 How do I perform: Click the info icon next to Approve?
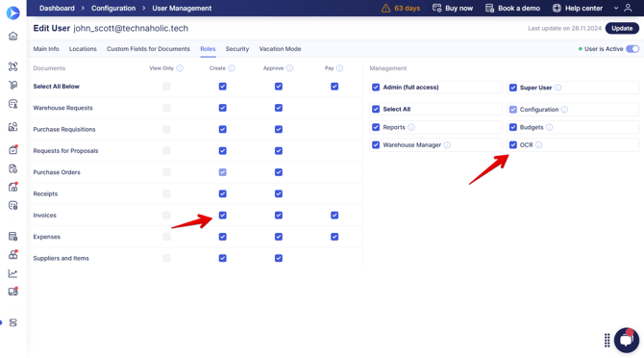click(289, 68)
